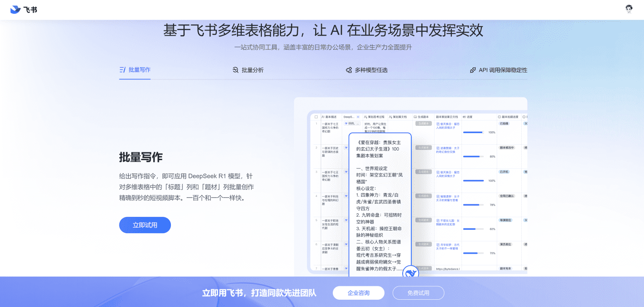Switch to the 多种模型任选 tab

(x=367, y=70)
